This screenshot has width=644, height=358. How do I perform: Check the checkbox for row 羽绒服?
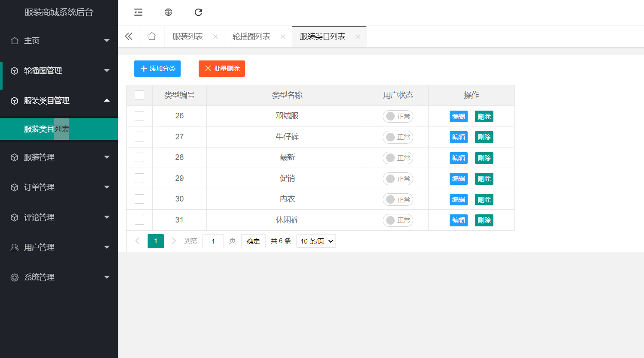coord(139,116)
